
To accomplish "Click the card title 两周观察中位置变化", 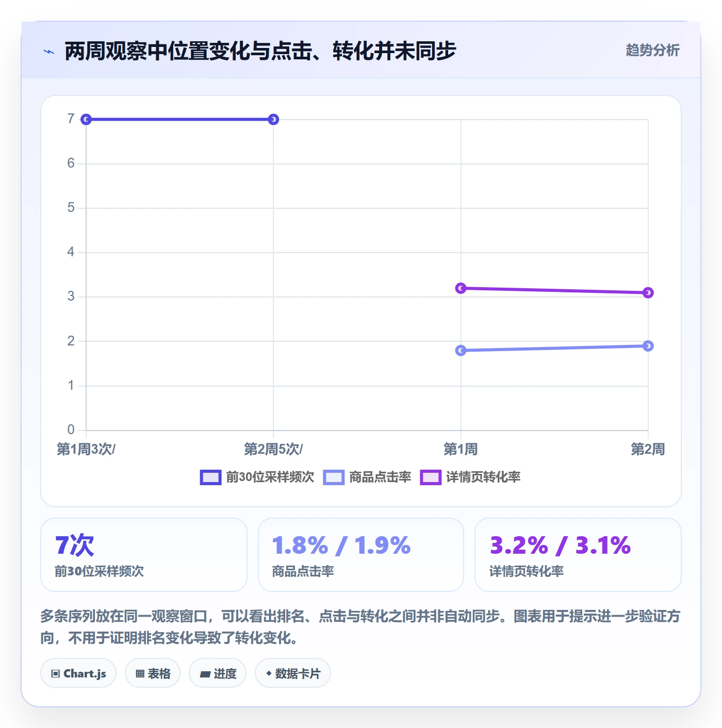I will tap(260, 51).
